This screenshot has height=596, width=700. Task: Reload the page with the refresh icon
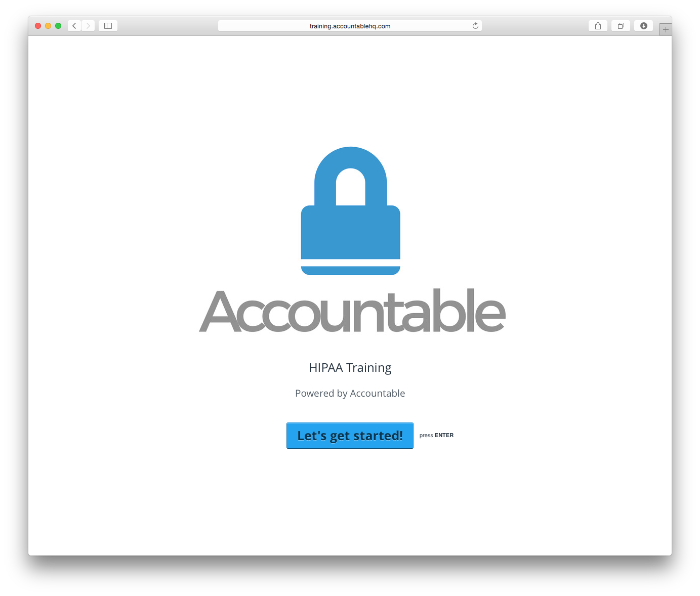475,26
